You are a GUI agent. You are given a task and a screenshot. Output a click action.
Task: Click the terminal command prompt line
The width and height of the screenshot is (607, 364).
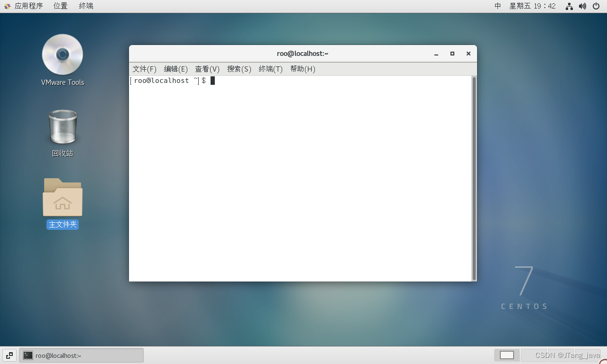click(172, 81)
